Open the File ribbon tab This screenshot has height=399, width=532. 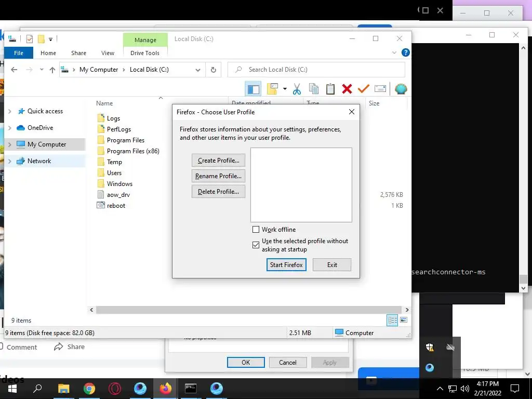(x=19, y=53)
